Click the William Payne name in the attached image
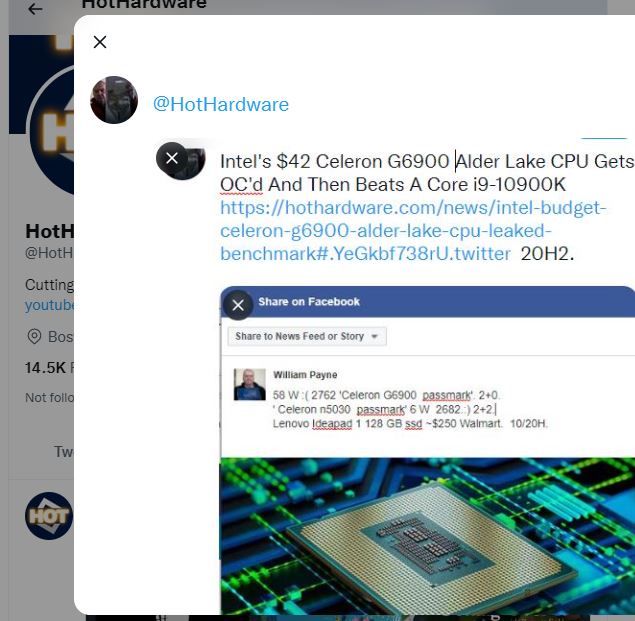 pos(305,375)
